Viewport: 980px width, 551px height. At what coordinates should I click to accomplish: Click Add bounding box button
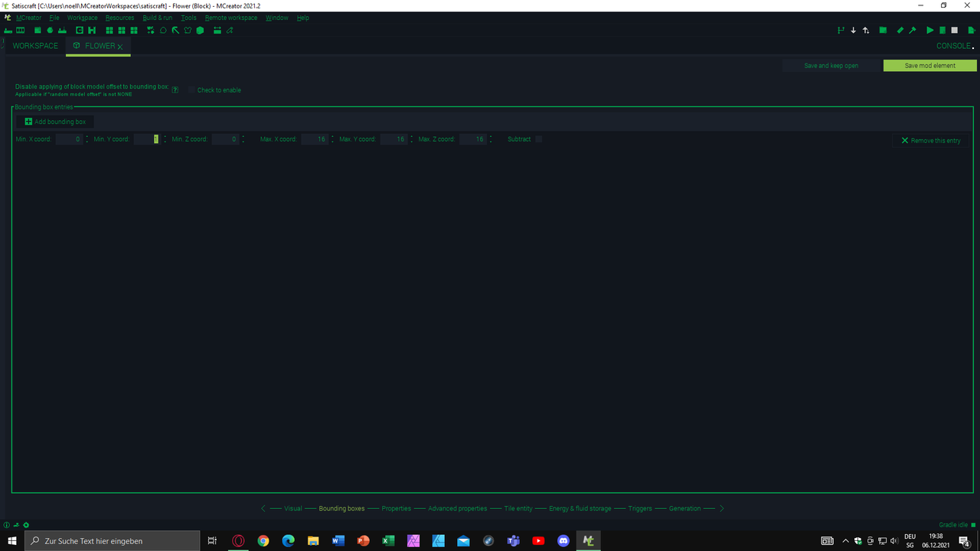(55, 122)
